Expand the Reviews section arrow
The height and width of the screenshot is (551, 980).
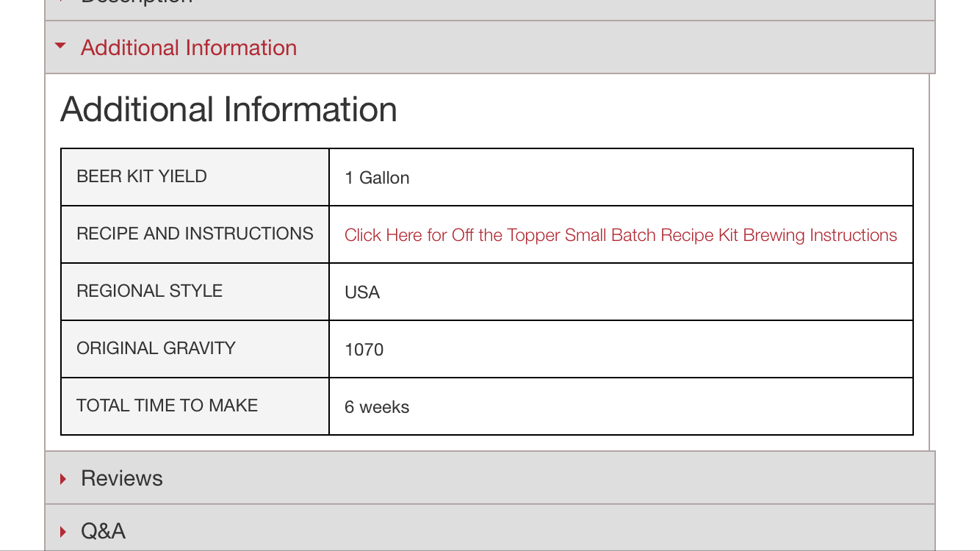click(62, 479)
